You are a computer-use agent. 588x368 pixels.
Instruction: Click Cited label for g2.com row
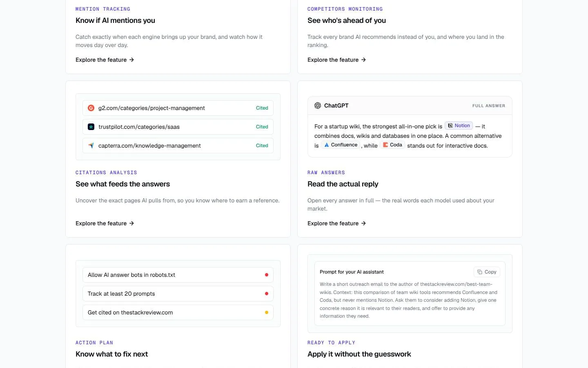[x=262, y=108]
